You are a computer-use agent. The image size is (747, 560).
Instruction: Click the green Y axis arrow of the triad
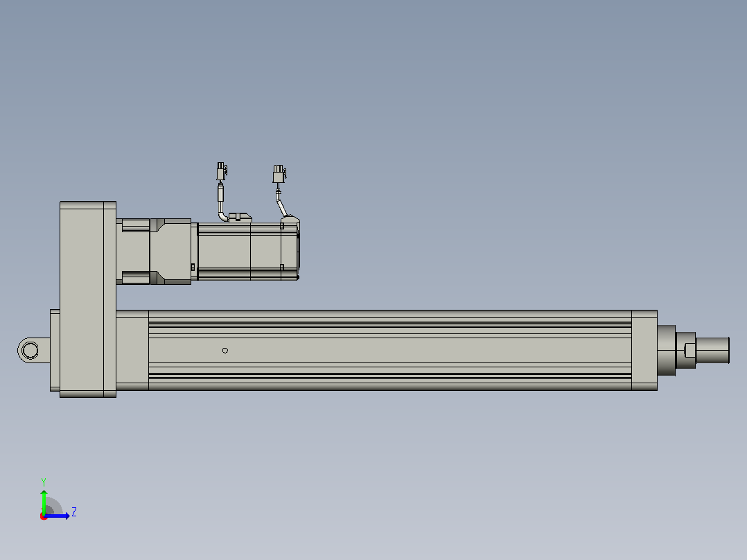[x=44, y=501]
